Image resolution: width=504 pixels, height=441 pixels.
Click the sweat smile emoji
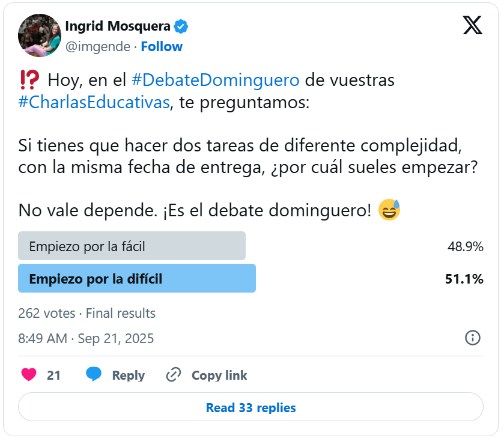tap(389, 210)
